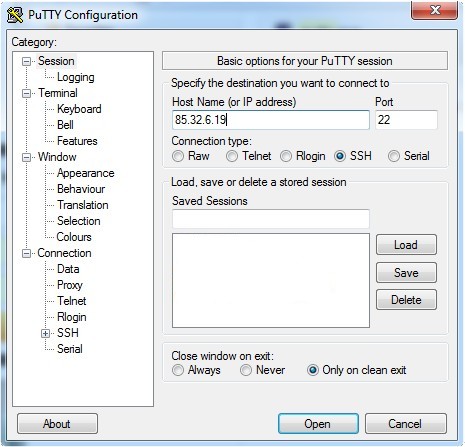Collapse the Session tree node
This screenshot has height=447, width=465.
coord(26,61)
